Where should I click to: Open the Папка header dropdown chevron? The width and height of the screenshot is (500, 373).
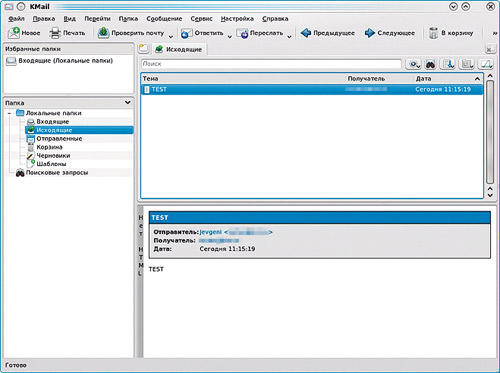[x=128, y=102]
